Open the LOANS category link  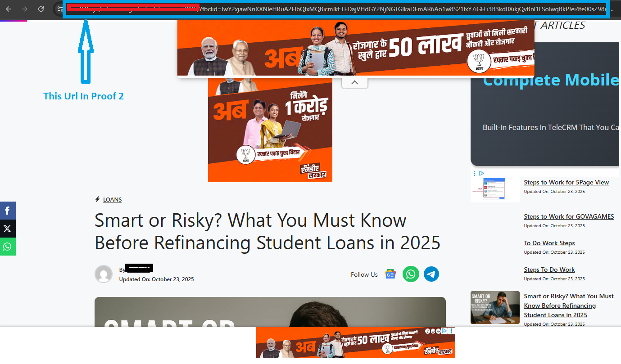113,199
